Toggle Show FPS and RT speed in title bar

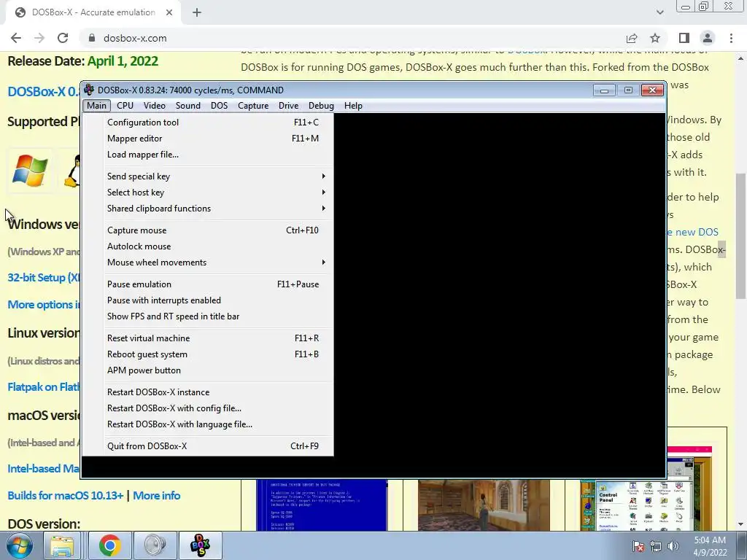[x=208, y=316]
